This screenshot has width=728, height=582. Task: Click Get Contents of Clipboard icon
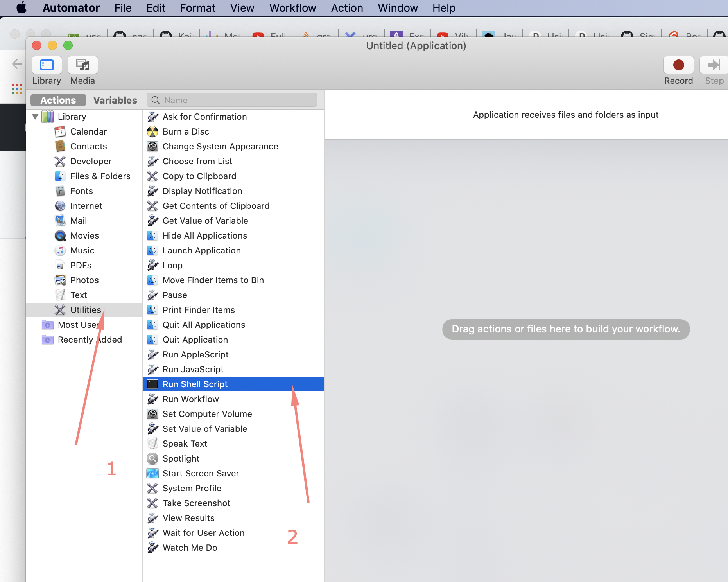152,206
